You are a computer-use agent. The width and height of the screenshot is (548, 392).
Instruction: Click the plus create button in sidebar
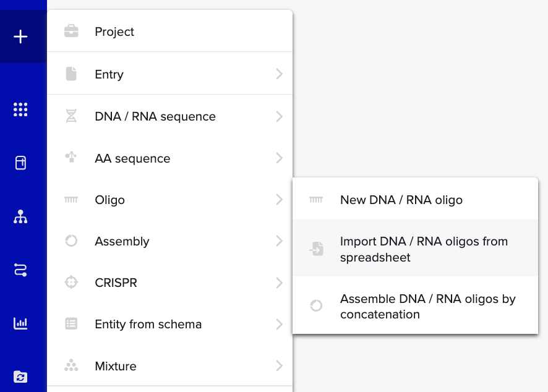click(21, 37)
